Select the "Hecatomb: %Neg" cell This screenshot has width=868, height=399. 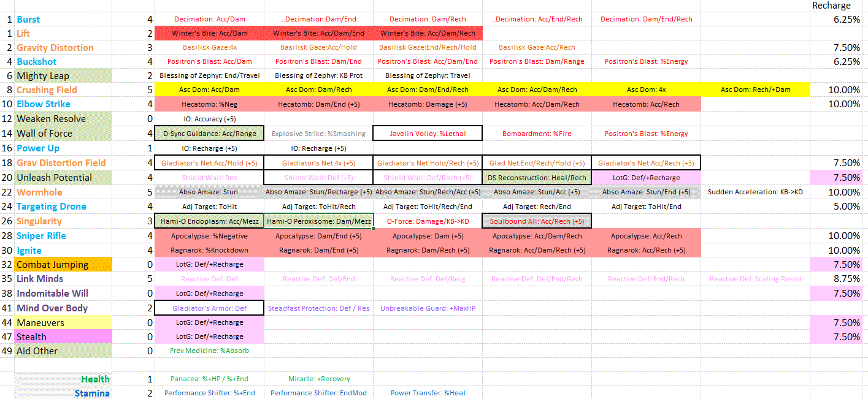pos(209,104)
